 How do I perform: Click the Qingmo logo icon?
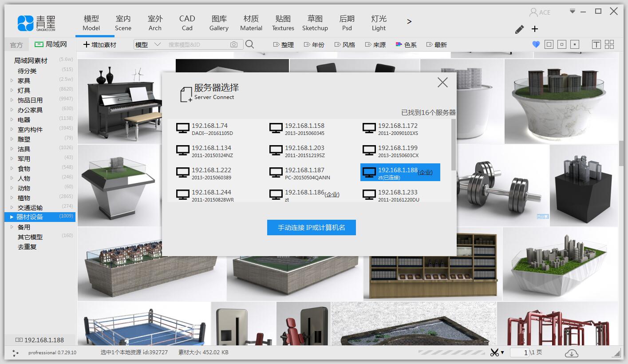coord(26,23)
